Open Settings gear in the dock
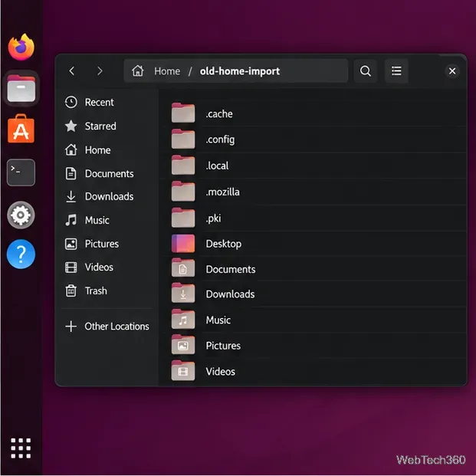476x476 pixels. point(21,215)
